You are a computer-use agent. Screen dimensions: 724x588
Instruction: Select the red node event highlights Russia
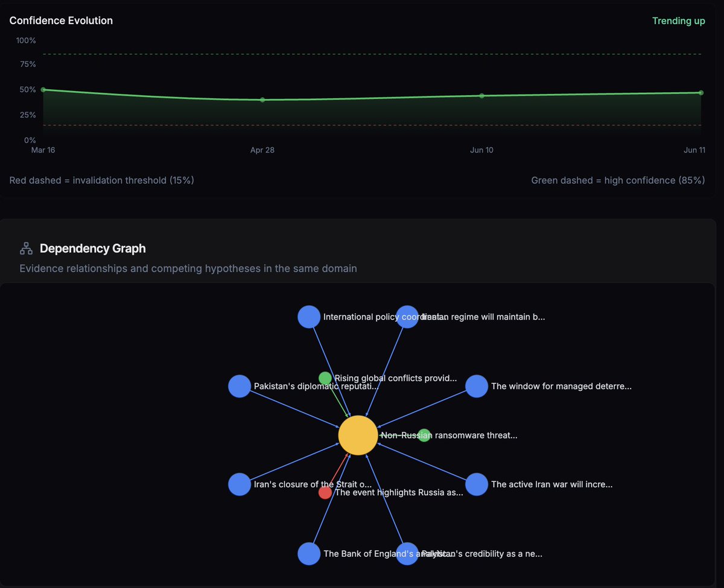[x=325, y=492]
